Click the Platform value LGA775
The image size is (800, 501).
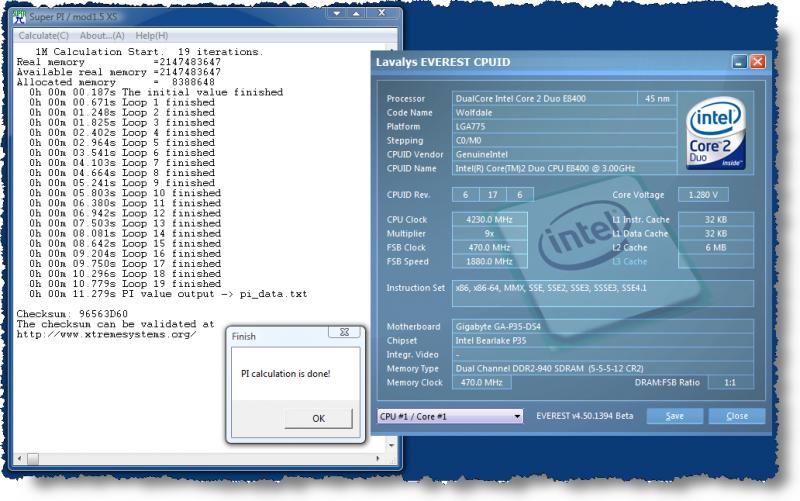pos(564,127)
